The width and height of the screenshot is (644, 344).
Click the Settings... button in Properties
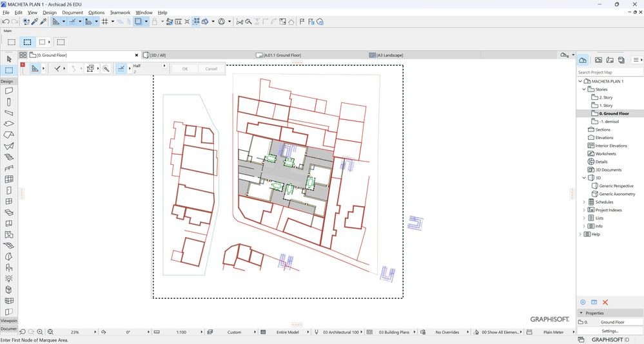[x=610, y=331]
